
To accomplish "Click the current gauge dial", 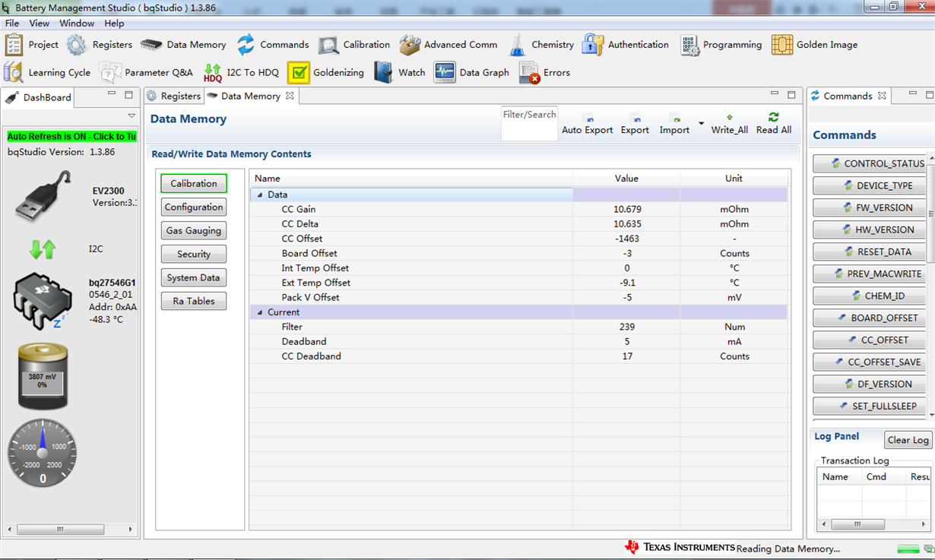I will pos(43,452).
